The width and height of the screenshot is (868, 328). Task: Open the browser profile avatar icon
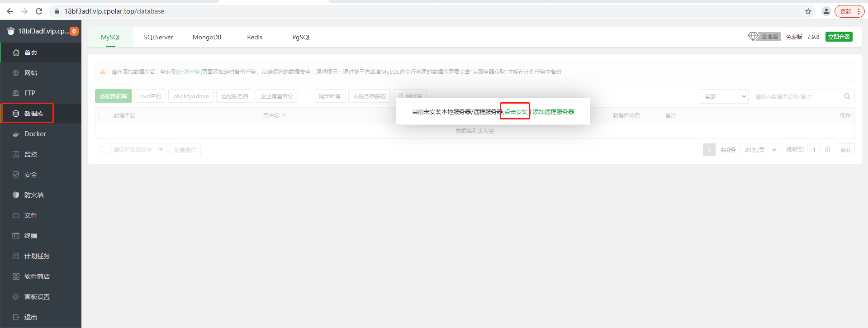pos(826,11)
